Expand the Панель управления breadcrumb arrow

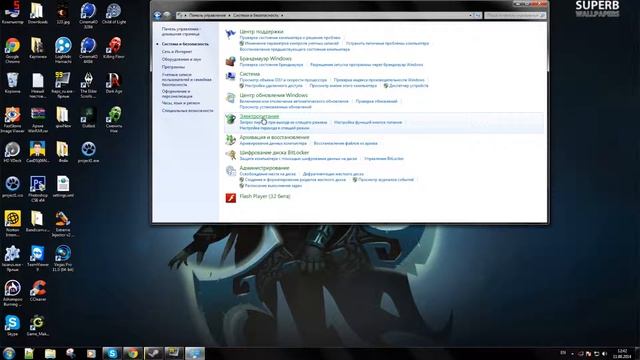click(229, 15)
